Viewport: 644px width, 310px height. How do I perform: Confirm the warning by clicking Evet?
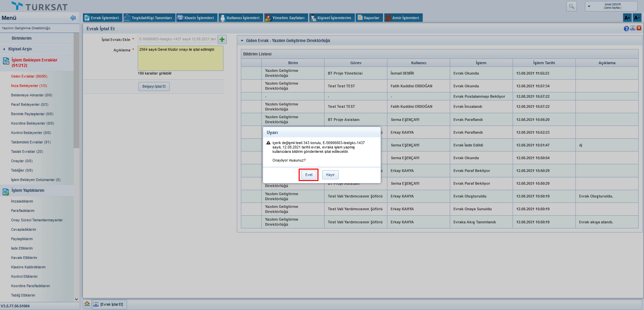pyautogui.click(x=308, y=175)
